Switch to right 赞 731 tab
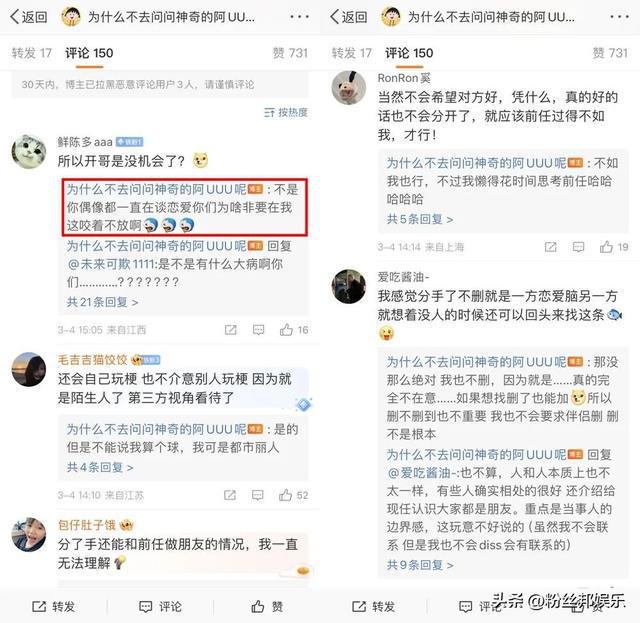Viewport: 640px width, 623px height. [610, 53]
